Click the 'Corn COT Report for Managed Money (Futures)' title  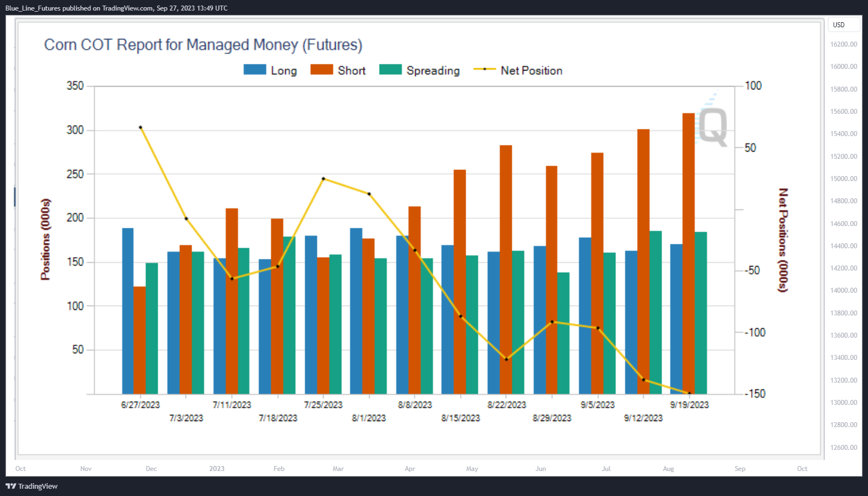203,45
